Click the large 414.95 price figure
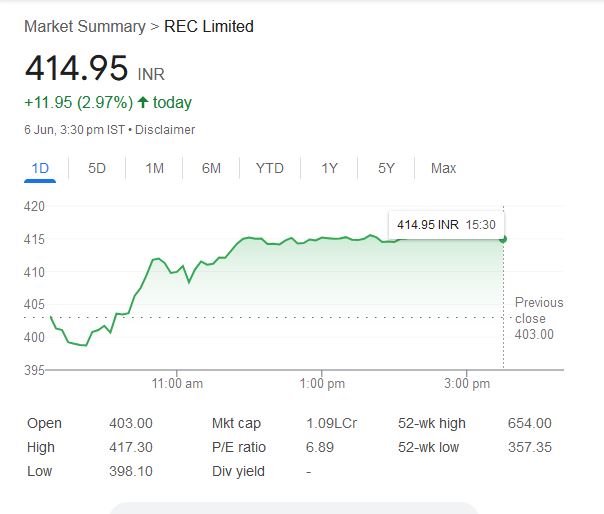This screenshot has height=514, width=604. click(76, 69)
